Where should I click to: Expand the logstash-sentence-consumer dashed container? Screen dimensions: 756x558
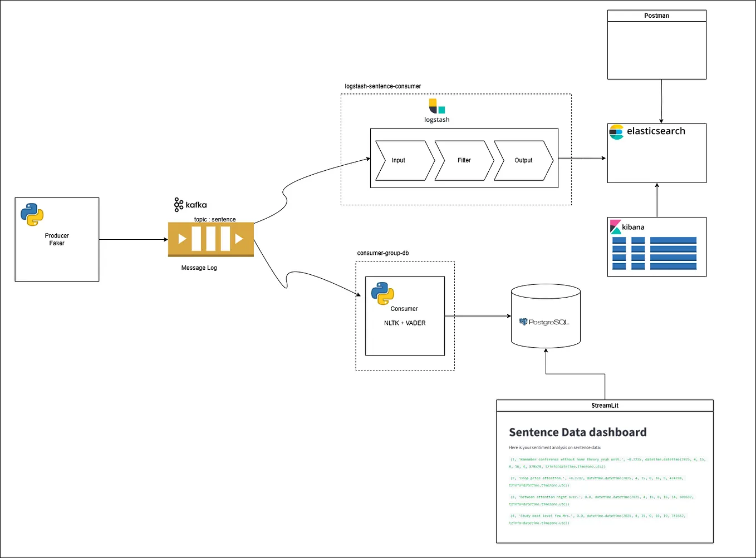coord(382,86)
